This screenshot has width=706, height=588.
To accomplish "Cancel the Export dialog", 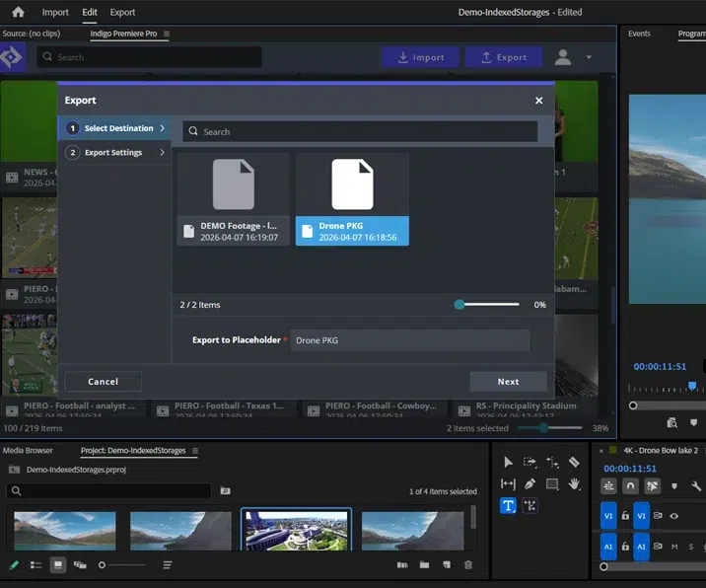I will (103, 382).
